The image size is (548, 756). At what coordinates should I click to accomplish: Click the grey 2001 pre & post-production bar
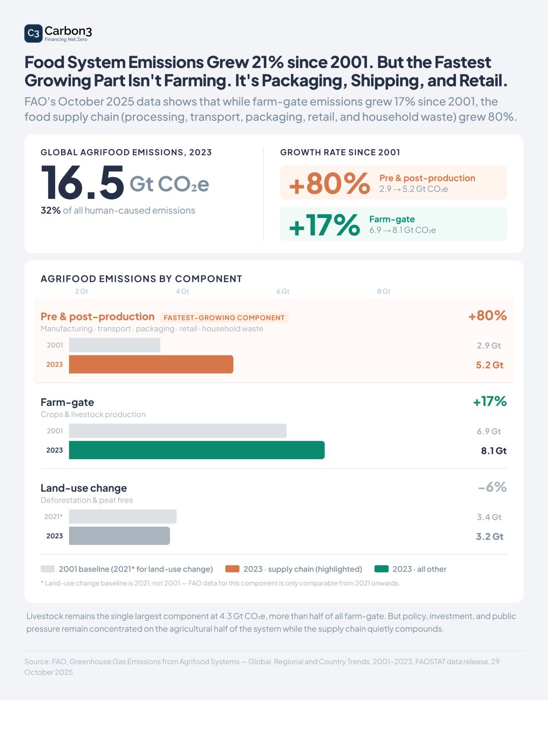(x=115, y=345)
